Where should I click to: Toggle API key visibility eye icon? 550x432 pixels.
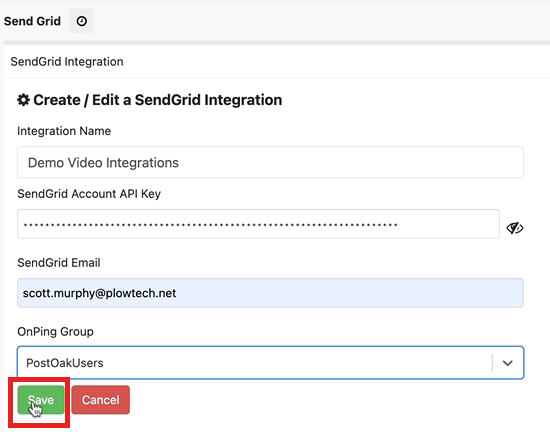click(x=515, y=228)
